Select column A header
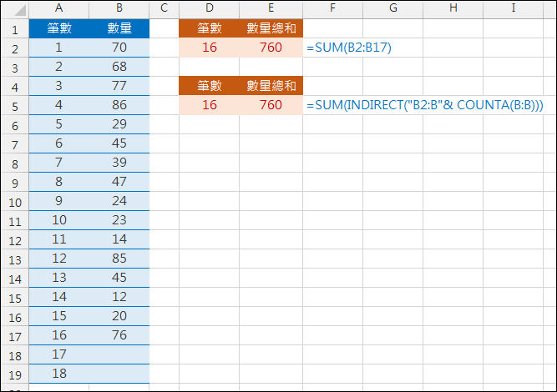Viewport: 557px width, 392px height. coord(59,8)
